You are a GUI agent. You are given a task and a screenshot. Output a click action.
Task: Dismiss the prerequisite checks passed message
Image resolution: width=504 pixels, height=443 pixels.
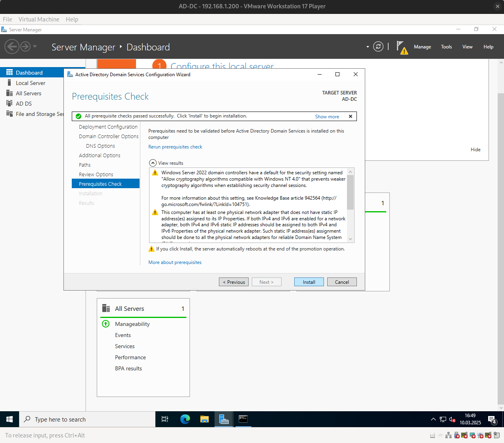coord(351,116)
